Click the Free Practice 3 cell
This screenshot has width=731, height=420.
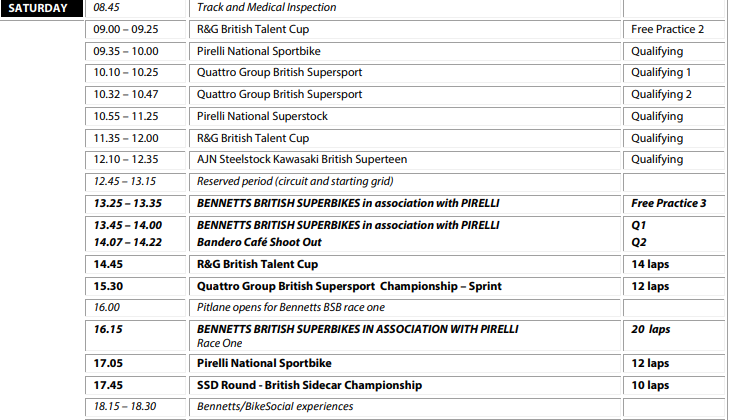click(674, 204)
